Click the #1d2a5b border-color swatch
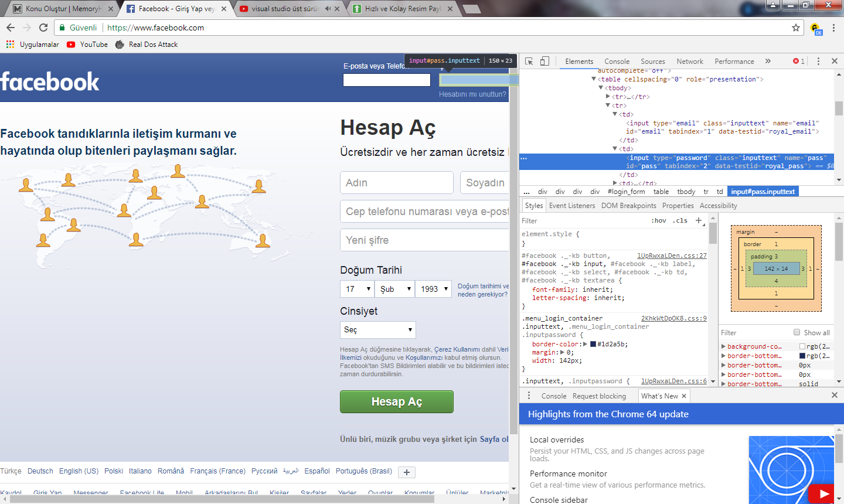This screenshot has width=844, height=504. [x=593, y=344]
